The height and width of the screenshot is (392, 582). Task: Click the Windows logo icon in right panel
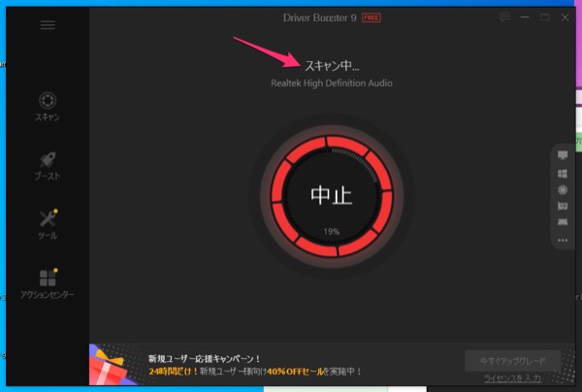(x=563, y=173)
